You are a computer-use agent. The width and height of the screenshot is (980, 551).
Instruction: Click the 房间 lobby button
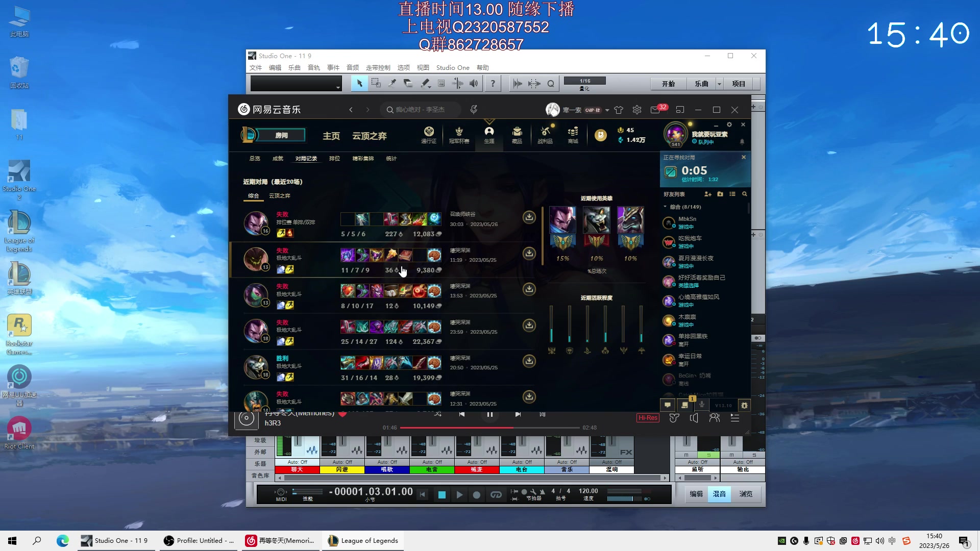pyautogui.click(x=281, y=135)
